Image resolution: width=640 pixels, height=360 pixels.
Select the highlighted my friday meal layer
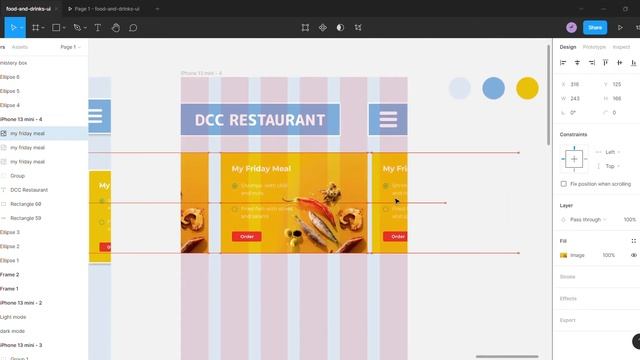(x=44, y=133)
